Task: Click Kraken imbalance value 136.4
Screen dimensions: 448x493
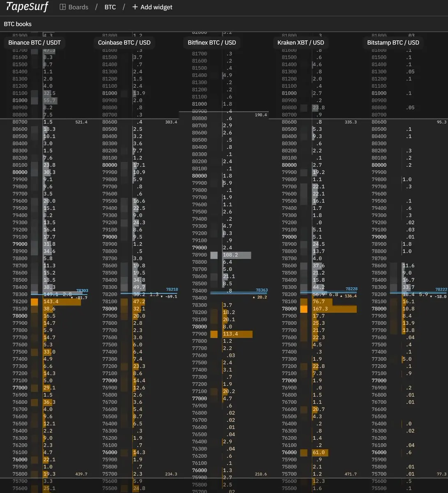Action: 350,296
